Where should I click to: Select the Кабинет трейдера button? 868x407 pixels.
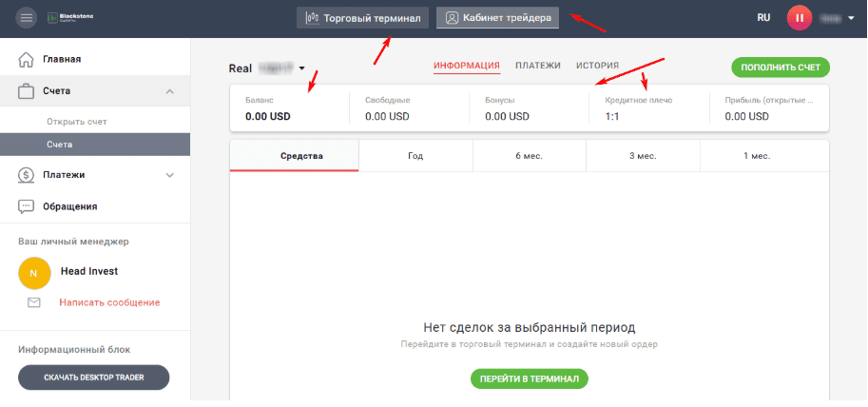497,18
